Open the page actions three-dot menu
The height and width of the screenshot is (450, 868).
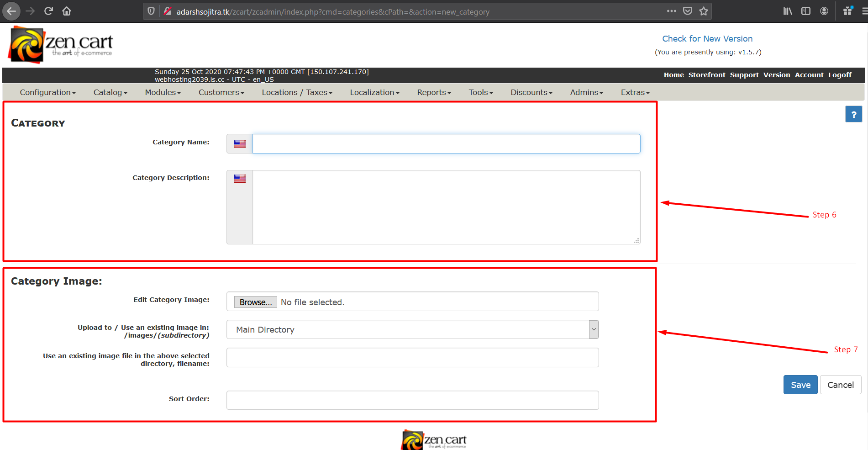click(x=671, y=11)
